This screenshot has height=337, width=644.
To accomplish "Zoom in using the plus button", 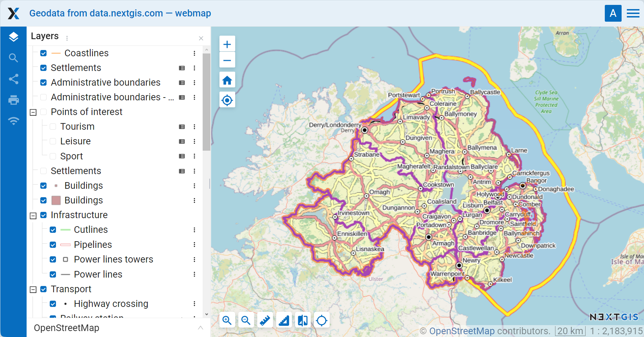I will tap(227, 44).
